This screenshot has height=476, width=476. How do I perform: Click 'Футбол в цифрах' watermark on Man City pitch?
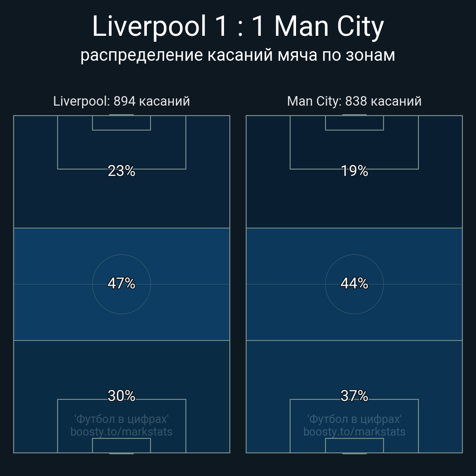[x=354, y=419]
